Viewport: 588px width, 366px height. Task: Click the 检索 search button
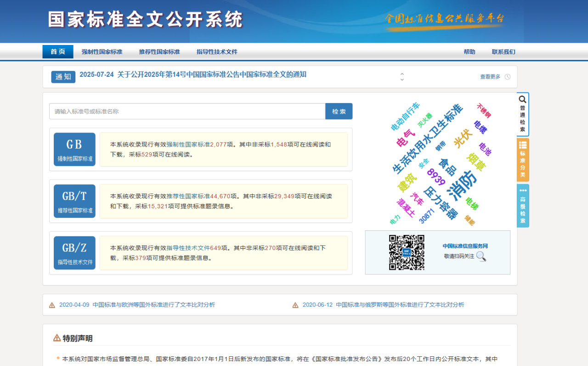[339, 111]
